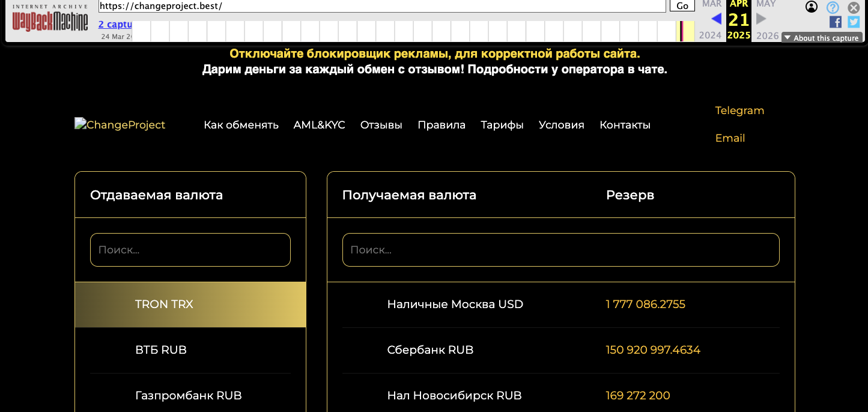Expand About this capture
The image size is (868, 412).
tap(822, 38)
